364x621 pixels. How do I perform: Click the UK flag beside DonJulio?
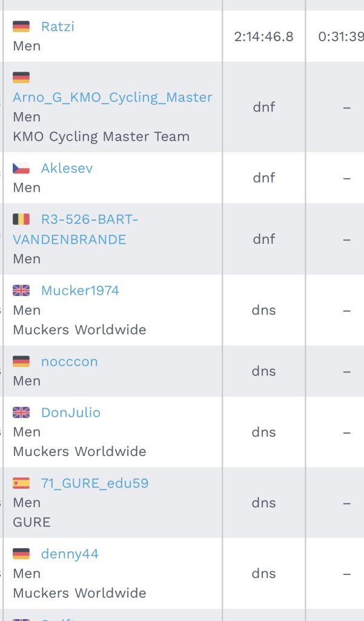21,412
